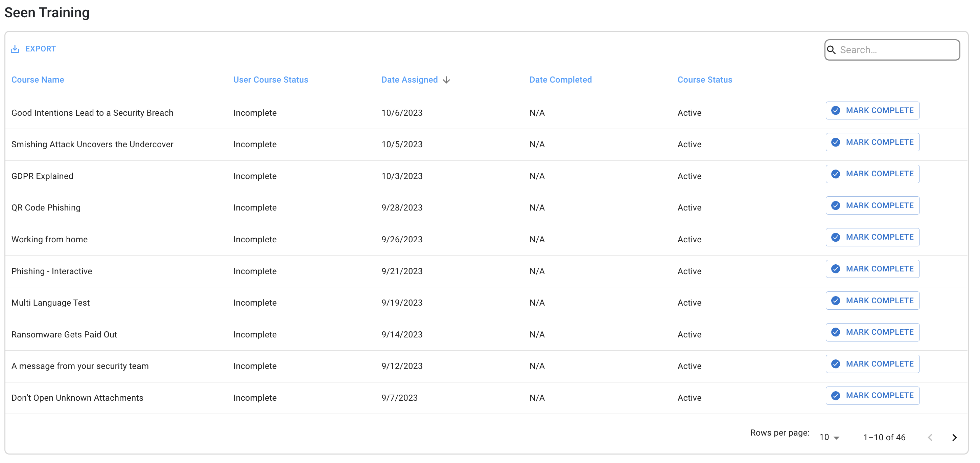Click the Seen Training heading
The width and height of the screenshot is (980, 463).
[47, 13]
